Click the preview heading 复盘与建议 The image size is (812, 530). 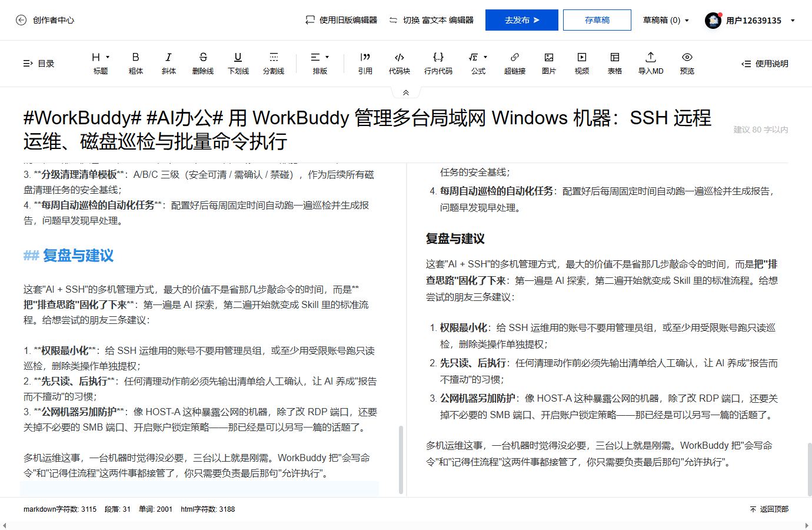point(455,238)
